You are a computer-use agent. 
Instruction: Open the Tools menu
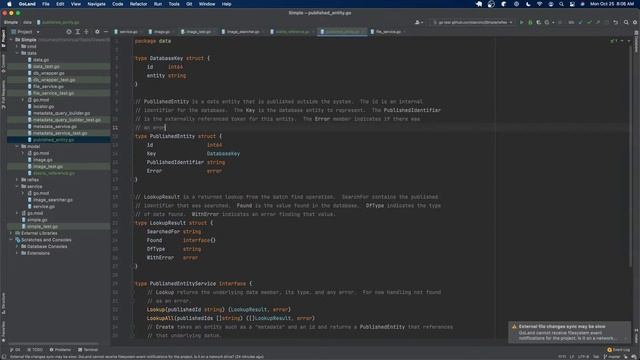click(174, 4)
